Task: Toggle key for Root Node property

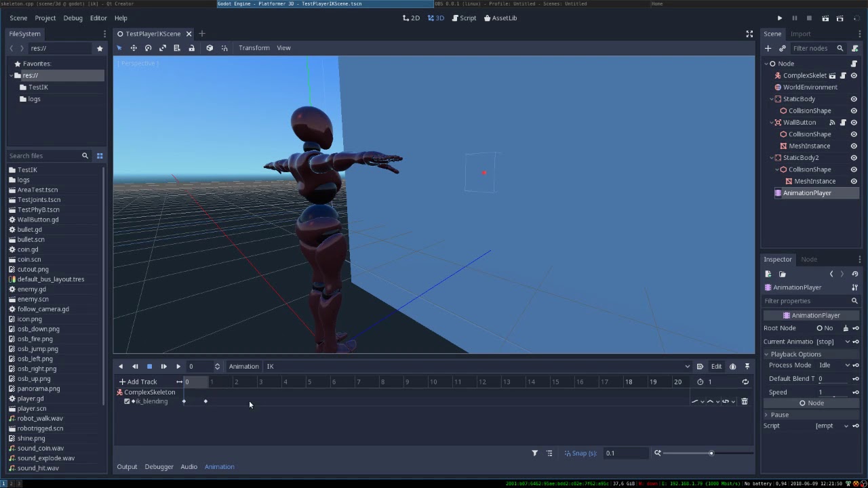Action: [856, 328]
